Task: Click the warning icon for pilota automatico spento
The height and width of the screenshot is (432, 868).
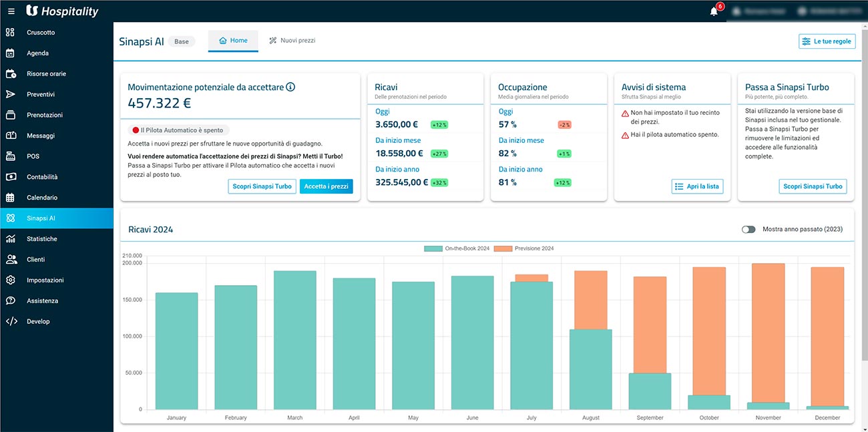Action: click(x=625, y=134)
